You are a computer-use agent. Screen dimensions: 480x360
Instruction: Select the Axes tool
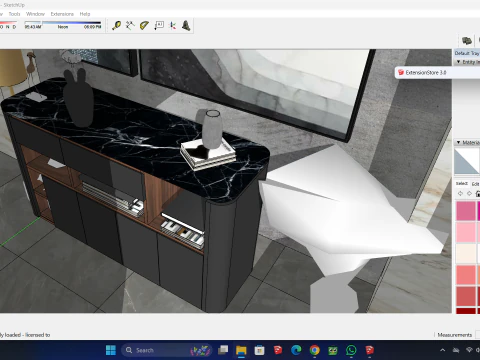tap(172, 26)
